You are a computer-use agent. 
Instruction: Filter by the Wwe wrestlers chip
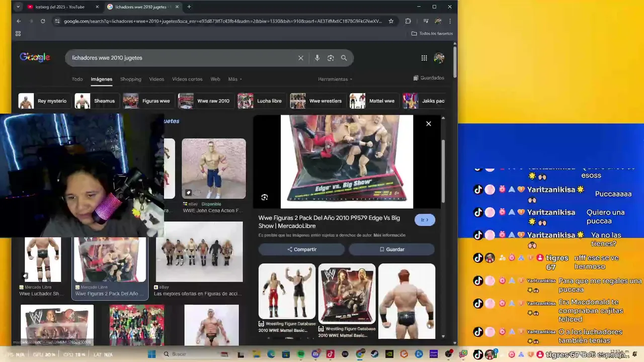[318, 101]
